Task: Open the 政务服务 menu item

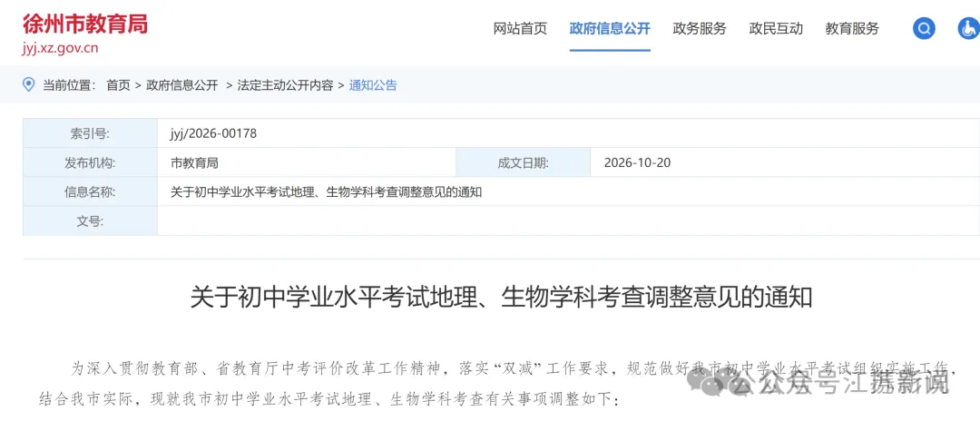Action: click(x=700, y=29)
